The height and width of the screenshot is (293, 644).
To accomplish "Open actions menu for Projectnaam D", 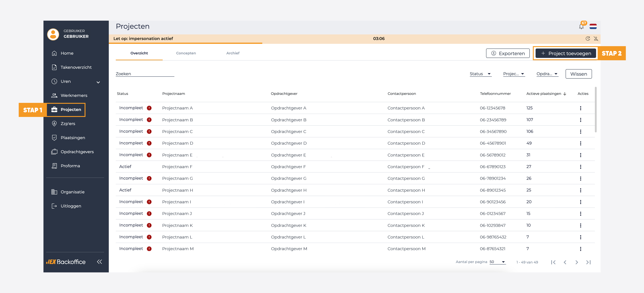I will (x=581, y=143).
